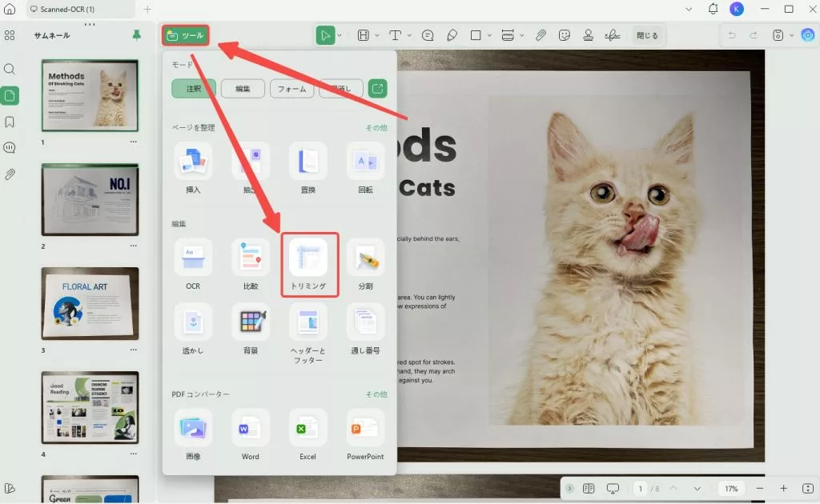This screenshot has width=820, height=504.
Task: Expand the text tool dropdown arrow
Action: pyautogui.click(x=409, y=35)
